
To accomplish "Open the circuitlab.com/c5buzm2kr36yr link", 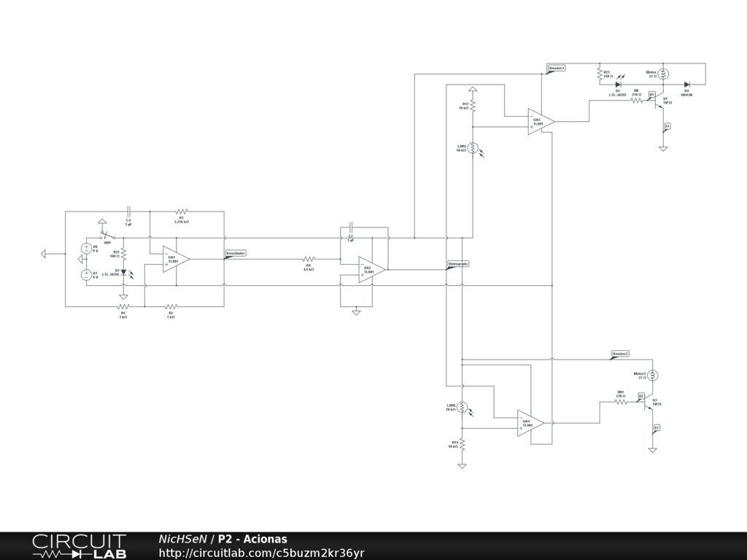I will [x=261, y=553].
